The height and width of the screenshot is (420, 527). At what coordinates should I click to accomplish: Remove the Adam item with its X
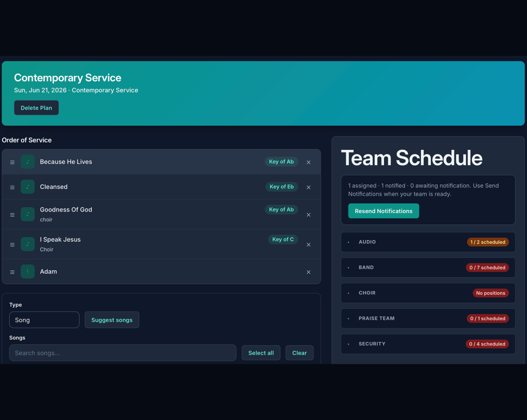pyautogui.click(x=309, y=272)
